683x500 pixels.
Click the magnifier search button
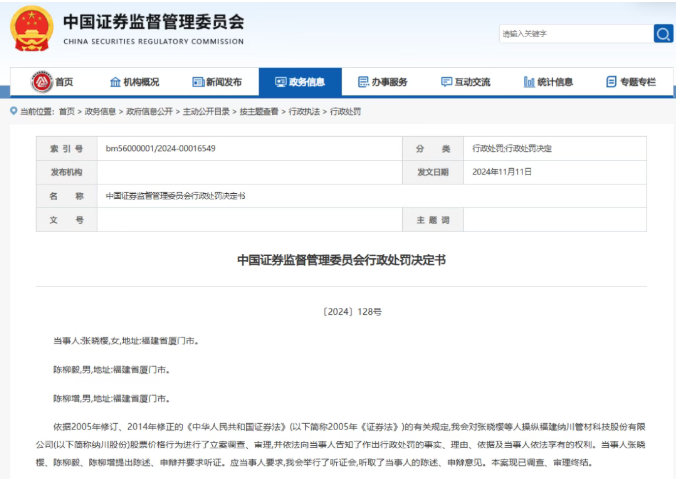[663, 34]
